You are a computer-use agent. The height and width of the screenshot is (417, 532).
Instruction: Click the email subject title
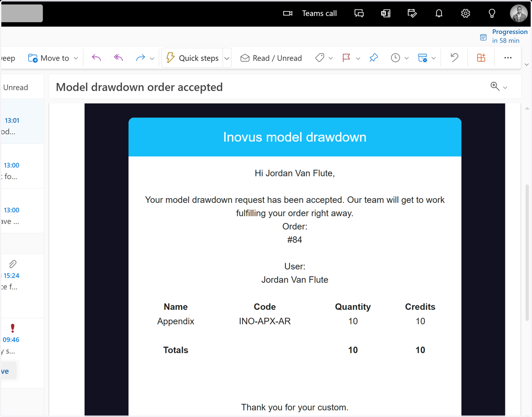[139, 87]
